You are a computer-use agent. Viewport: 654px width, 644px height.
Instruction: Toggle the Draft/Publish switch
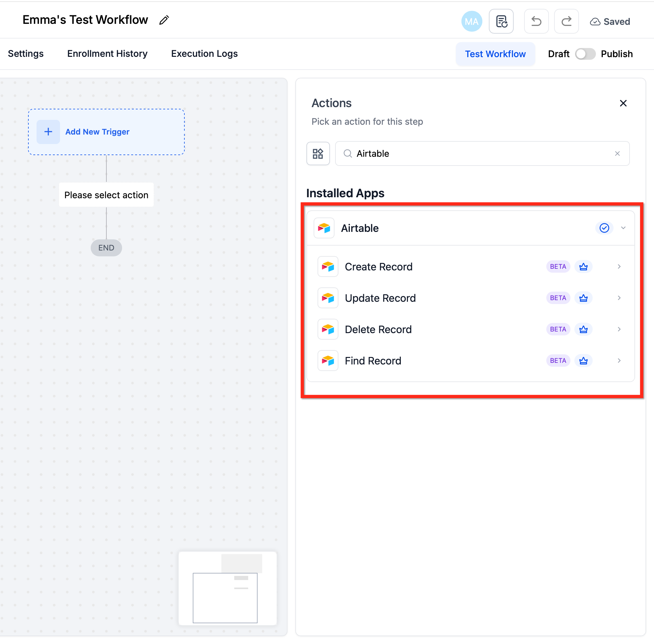click(585, 54)
